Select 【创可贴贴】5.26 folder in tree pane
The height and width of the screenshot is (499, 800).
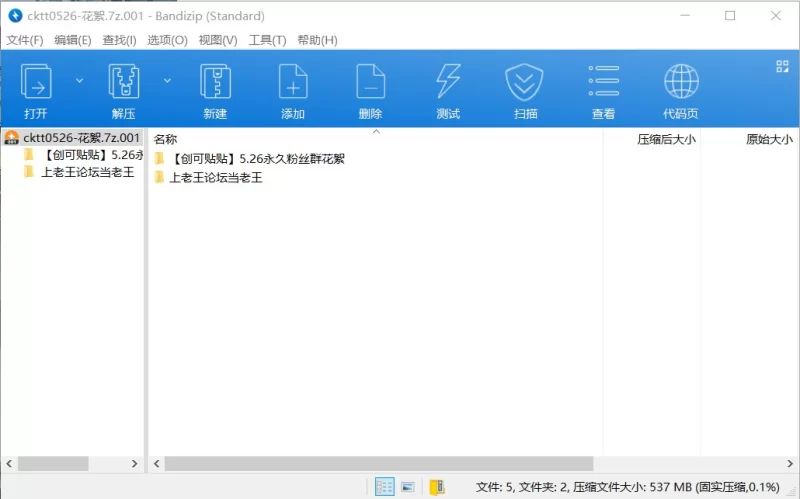point(84,155)
